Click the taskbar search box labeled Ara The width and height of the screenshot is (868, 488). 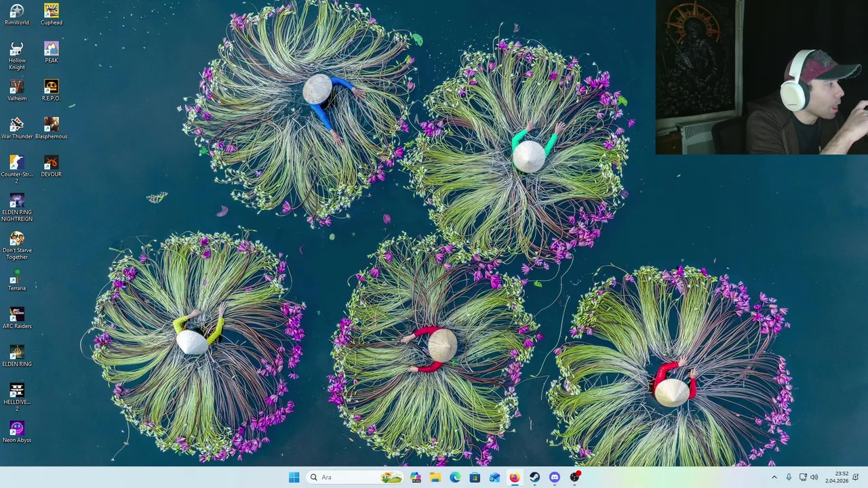click(x=354, y=477)
